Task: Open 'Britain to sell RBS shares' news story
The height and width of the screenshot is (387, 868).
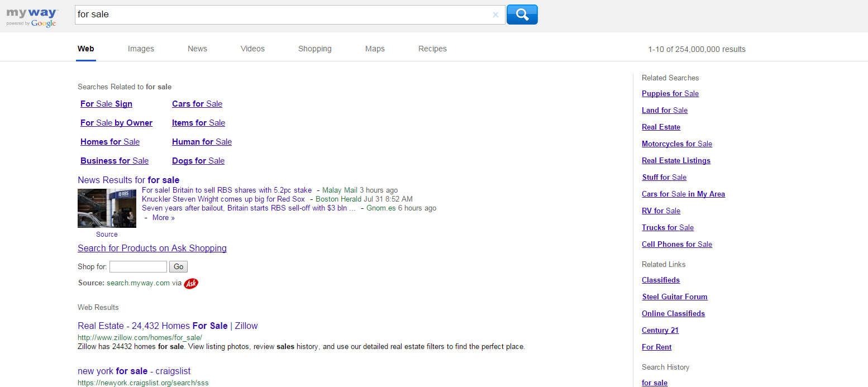Action: (227, 190)
